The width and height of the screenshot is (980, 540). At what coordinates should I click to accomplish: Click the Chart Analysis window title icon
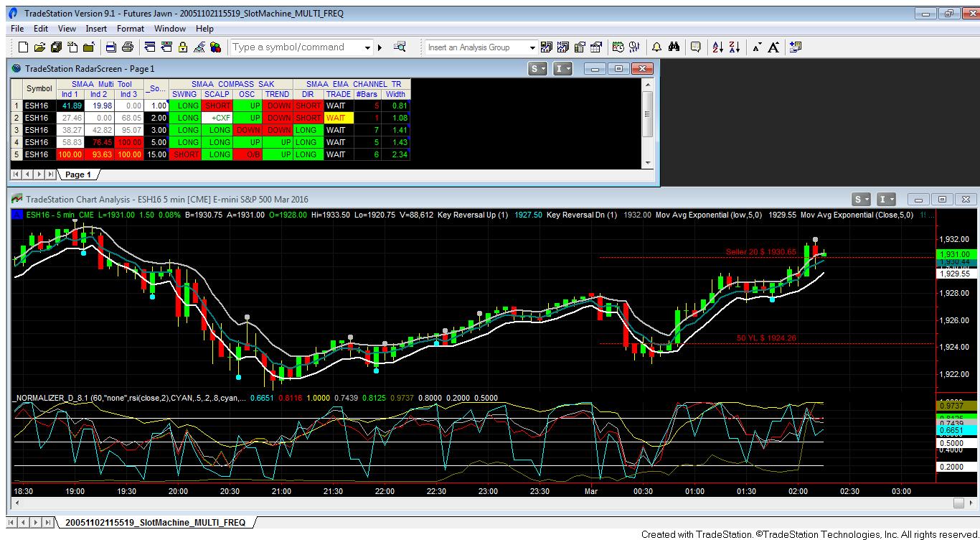[x=17, y=199]
